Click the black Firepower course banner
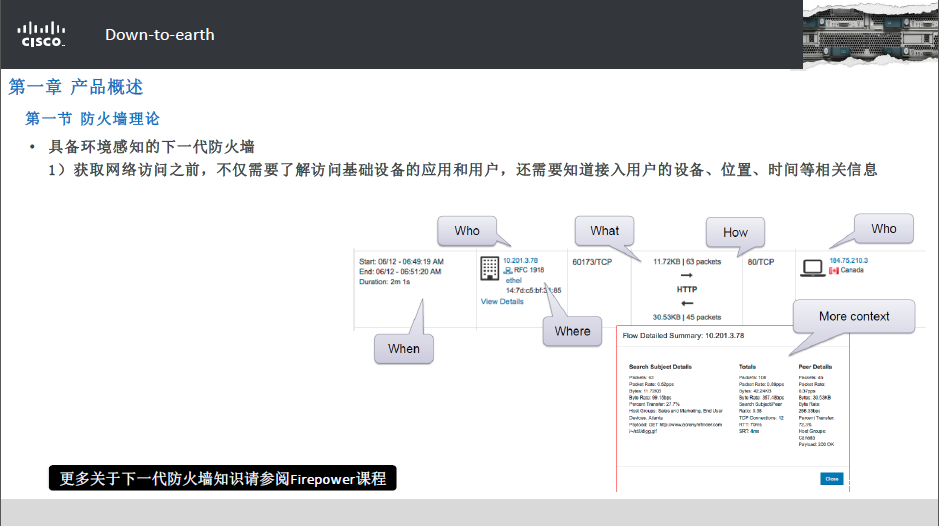This screenshot has width=939, height=526. [222, 479]
